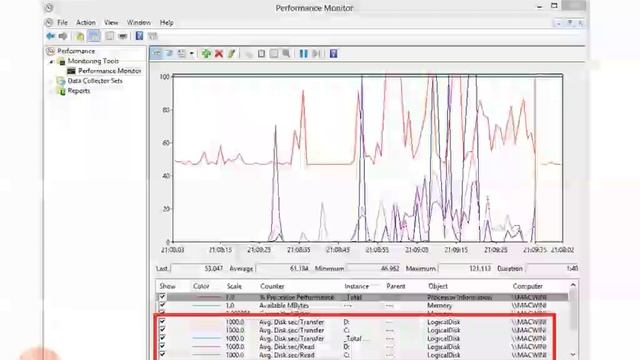Open Help icon in graph toolbar
Viewport: 640px width, 360px height.
pyautogui.click(x=333, y=53)
